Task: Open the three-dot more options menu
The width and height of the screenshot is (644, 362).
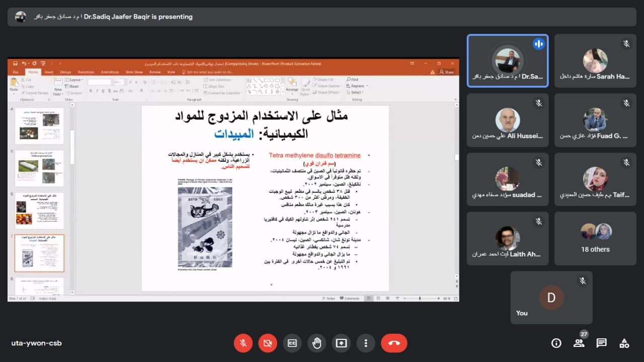Action: [366, 343]
